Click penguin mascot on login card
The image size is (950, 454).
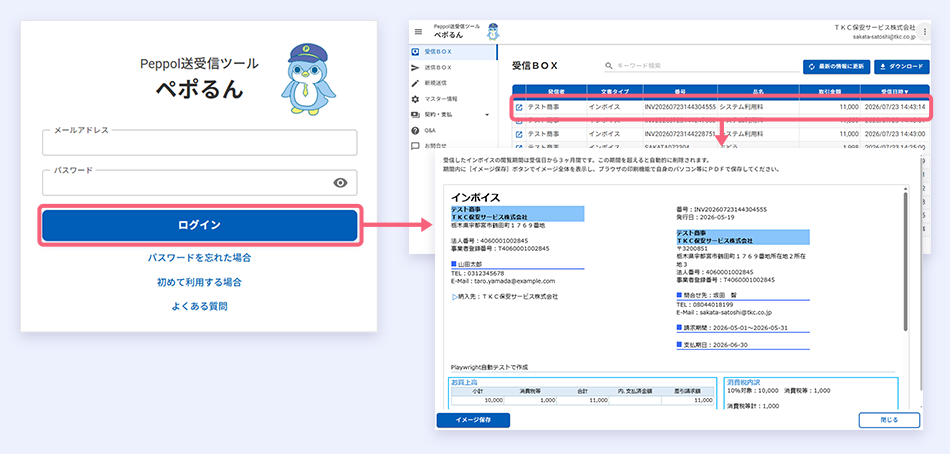(308, 79)
